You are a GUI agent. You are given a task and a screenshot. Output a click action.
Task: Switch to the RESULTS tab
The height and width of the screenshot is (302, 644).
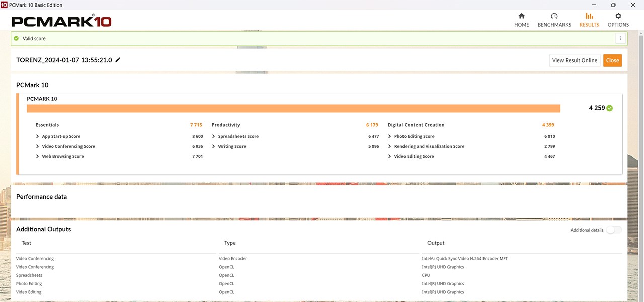coord(589,20)
